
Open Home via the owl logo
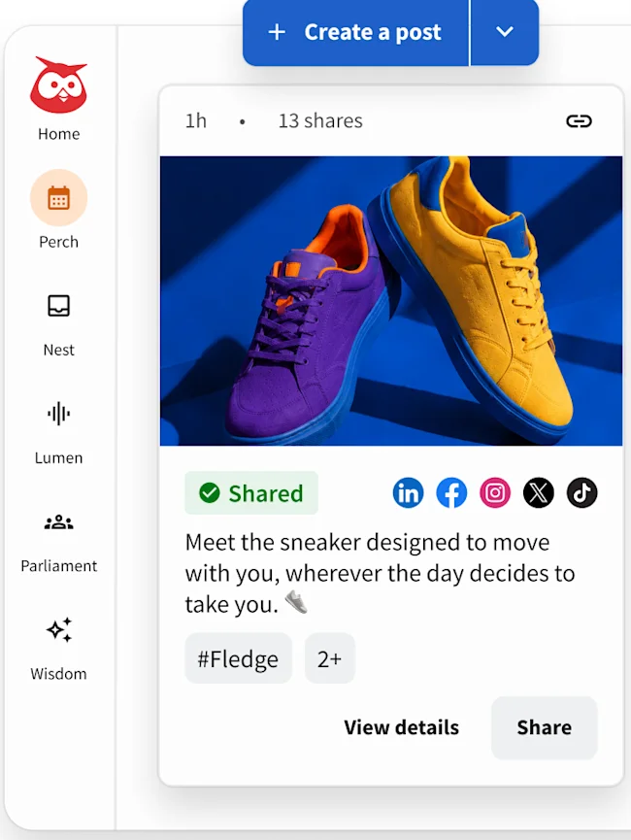click(58, 84)
